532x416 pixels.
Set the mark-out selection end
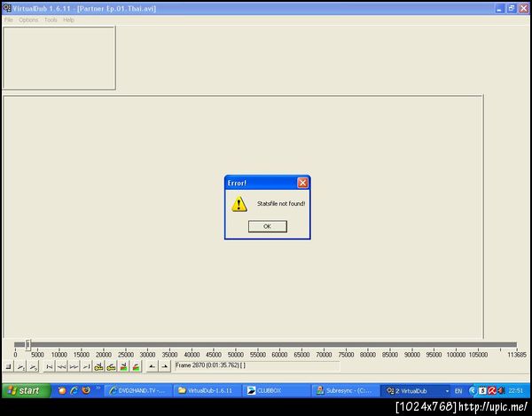(x=165, y=366)
